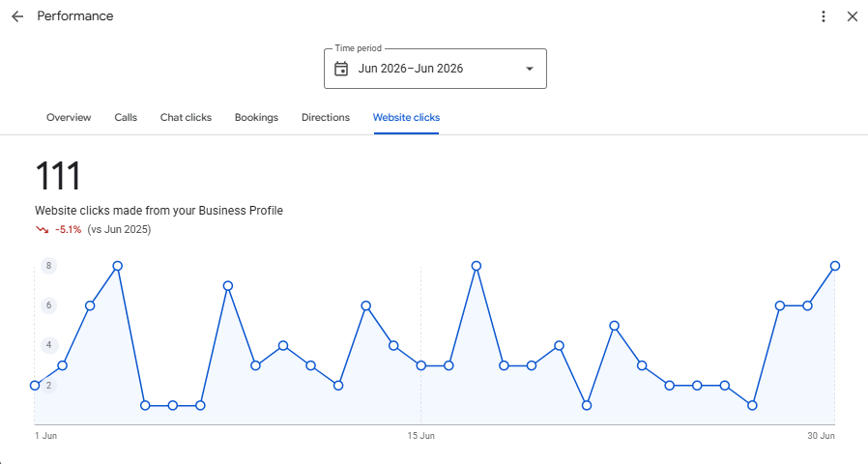Click the '15 Jun' axis label
This screenshot has width=868, height=464.
[420, 436]
